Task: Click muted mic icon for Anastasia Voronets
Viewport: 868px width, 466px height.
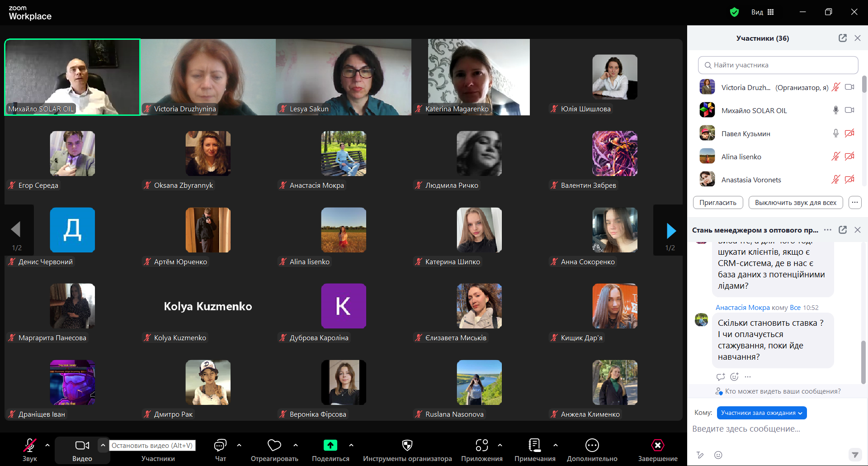Action: click(836, 179)
